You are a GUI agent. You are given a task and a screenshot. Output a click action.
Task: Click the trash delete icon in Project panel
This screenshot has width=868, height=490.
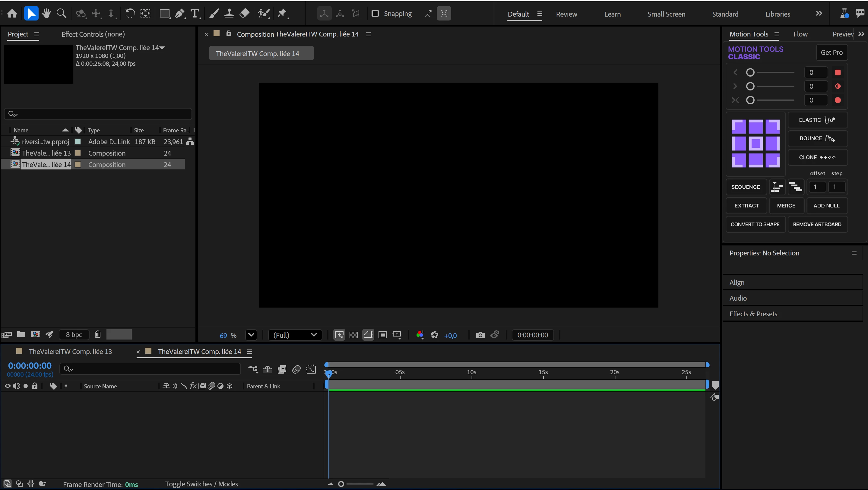tap(98, 334)
